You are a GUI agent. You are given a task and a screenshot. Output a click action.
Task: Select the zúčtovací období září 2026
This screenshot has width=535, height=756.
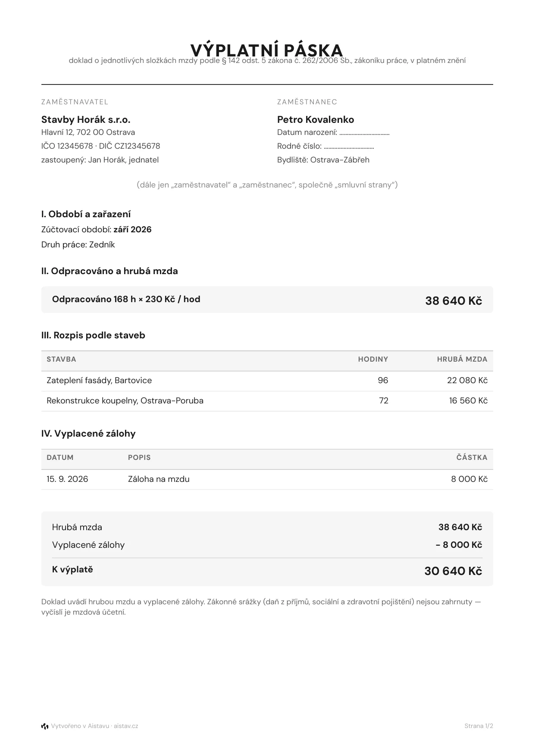(132, 229)
